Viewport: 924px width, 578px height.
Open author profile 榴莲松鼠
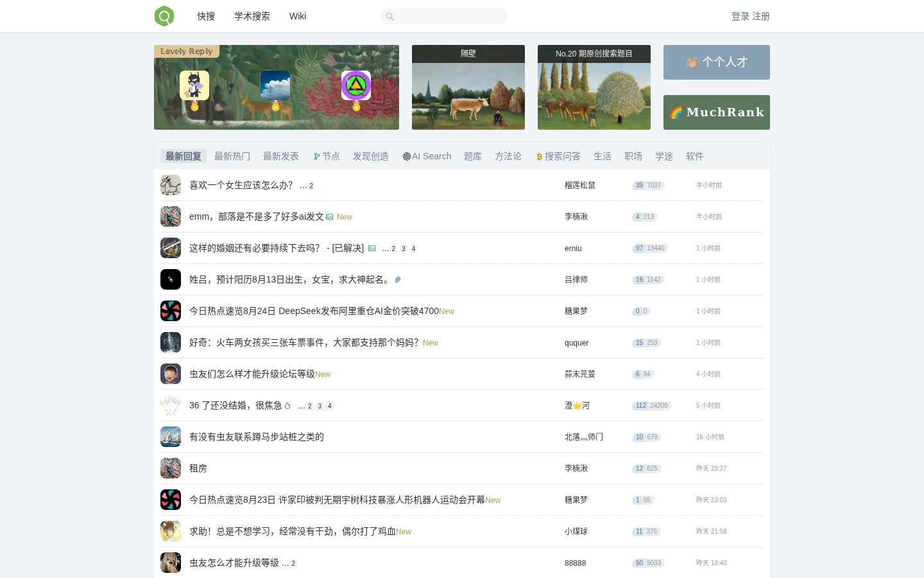click(x=580, y=185)
